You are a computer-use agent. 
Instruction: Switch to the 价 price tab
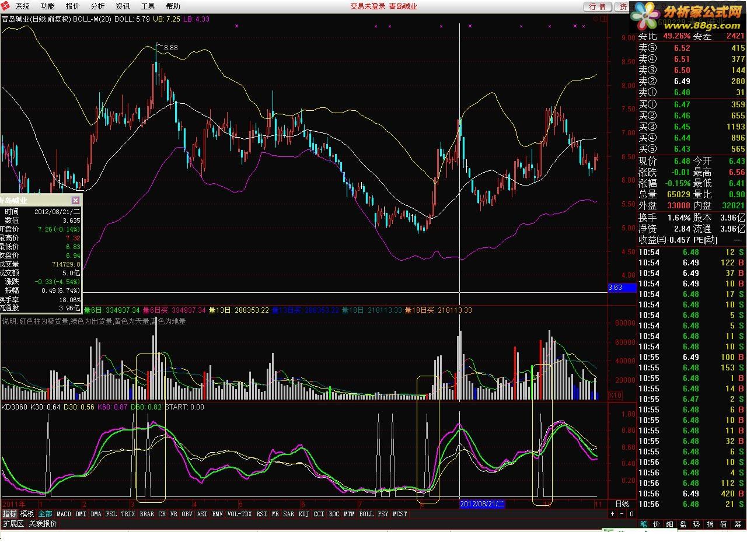click(x=657, y=524)
